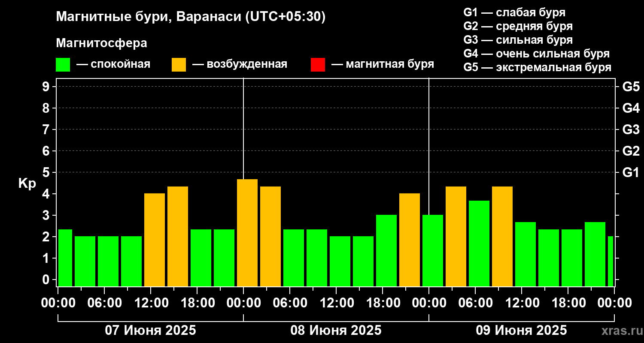Click the 06:00 time label above 08 Июня

(x=290, y=303)
